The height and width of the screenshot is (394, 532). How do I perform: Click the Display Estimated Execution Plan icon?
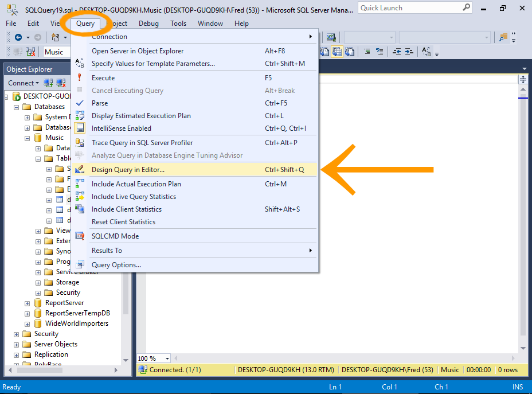click(80, 116)
